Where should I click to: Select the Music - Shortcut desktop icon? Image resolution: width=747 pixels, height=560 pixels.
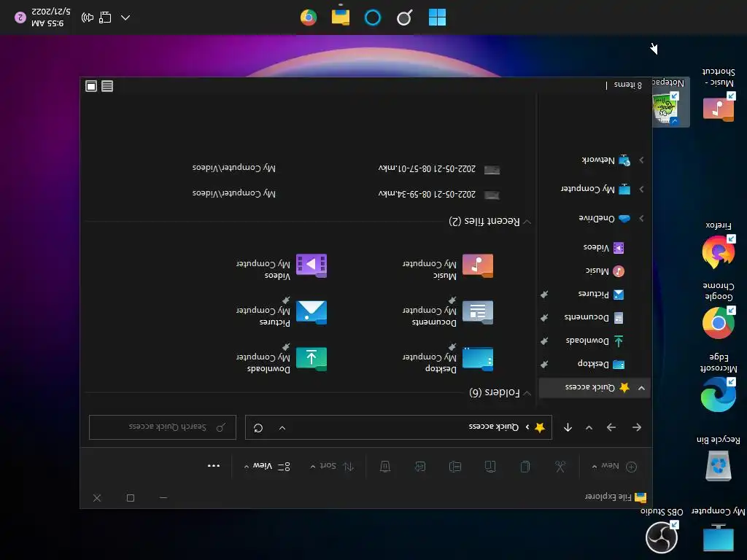click(719, 96)
